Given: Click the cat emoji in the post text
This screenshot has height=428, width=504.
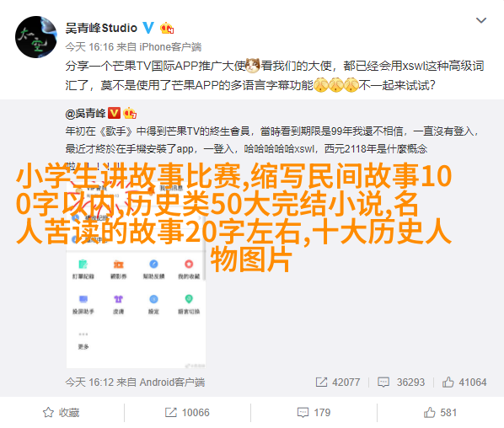Looking at the screenshot, I should 253,66.
